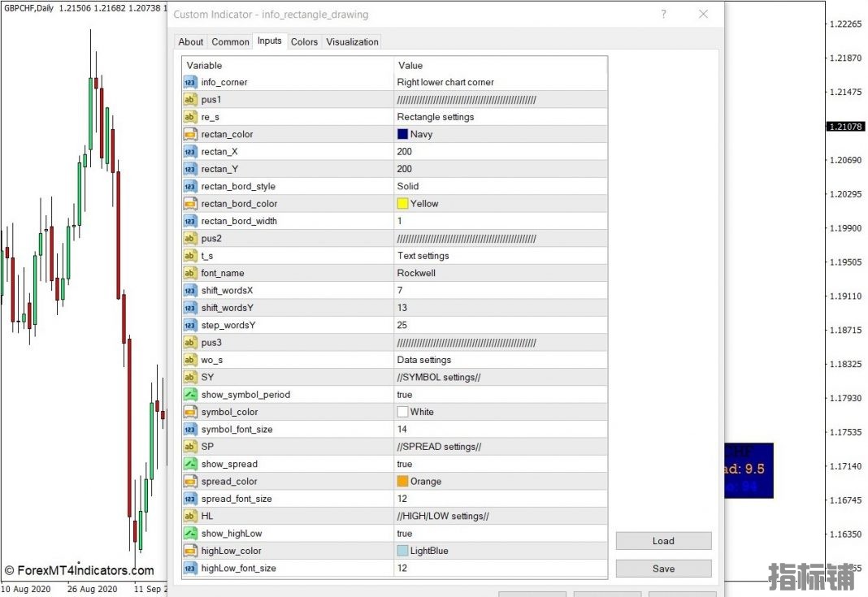Open the rectan_bord_color Yellow dropdown
The image size is (868, 597).
coord(499,204)
